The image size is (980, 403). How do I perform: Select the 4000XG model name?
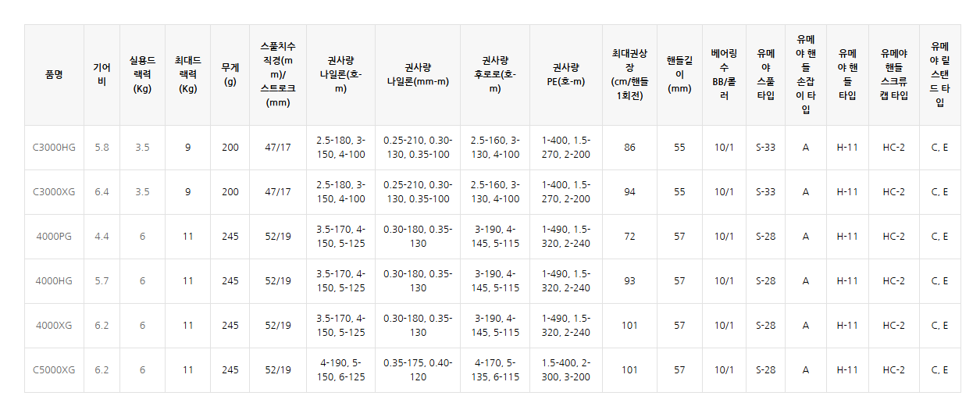click(54, 326)
